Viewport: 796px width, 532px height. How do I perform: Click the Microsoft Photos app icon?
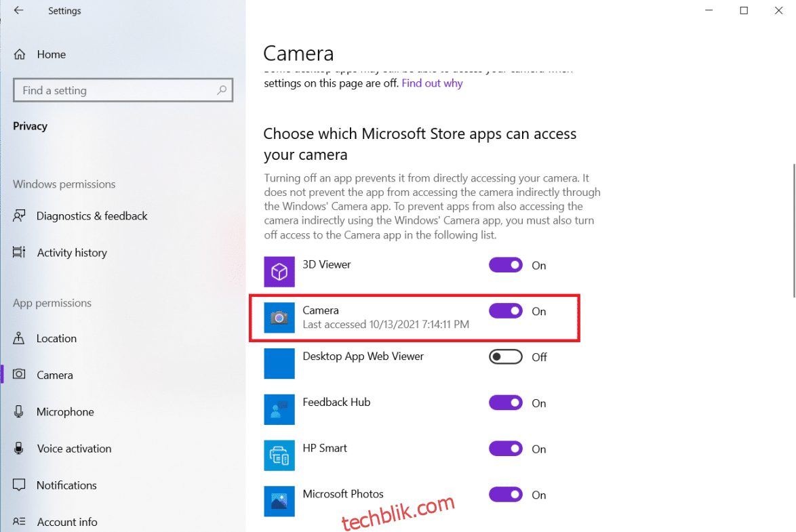279,501
